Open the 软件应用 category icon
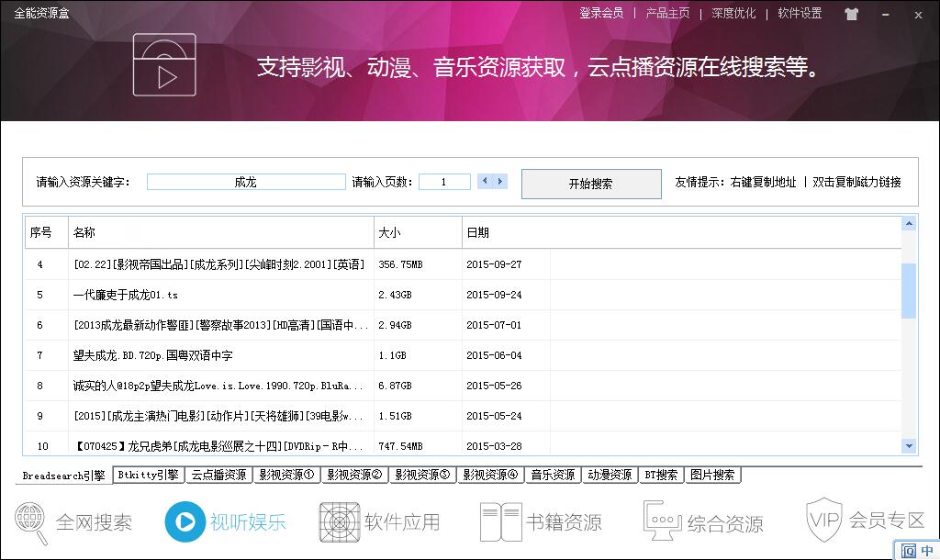940x560 pixels. 379,521
